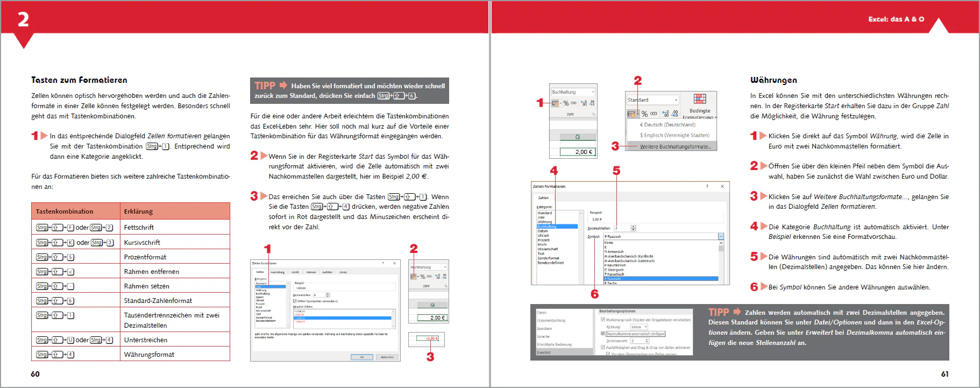Click 000 icon in page 61 Buchhaltung snippet
Image resolution: width=980 pixels, height=388 pixels.
pyautogui.click(x=573, y=103)
